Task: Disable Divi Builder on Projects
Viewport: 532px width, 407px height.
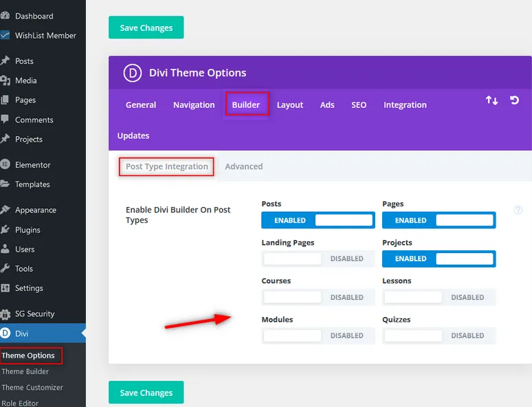Action: (x=439, y=258)
